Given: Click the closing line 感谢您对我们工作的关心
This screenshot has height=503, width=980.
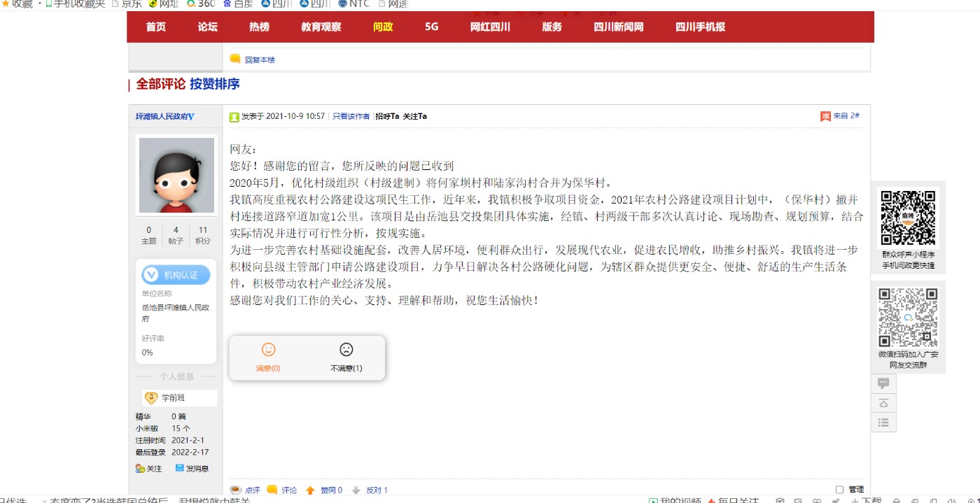Looking at the screenshot, I should click(385, 301).
